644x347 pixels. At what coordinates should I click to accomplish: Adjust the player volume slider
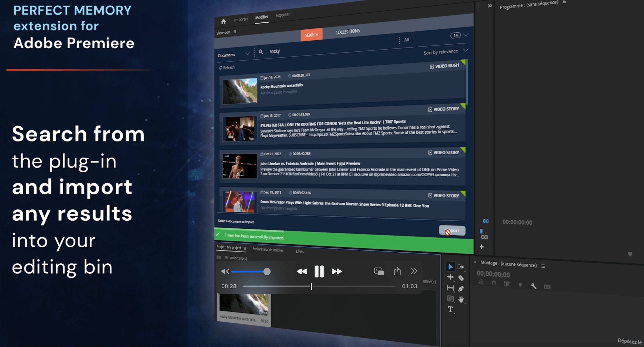click(x=267, y=272)
